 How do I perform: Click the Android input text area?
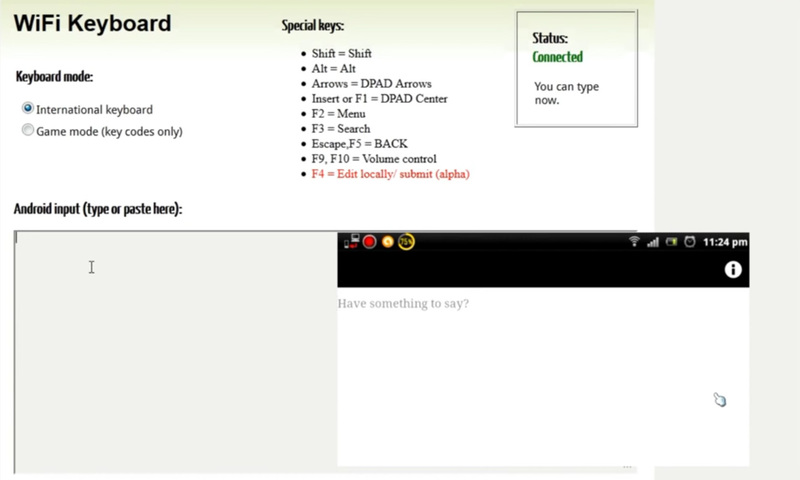176,352
